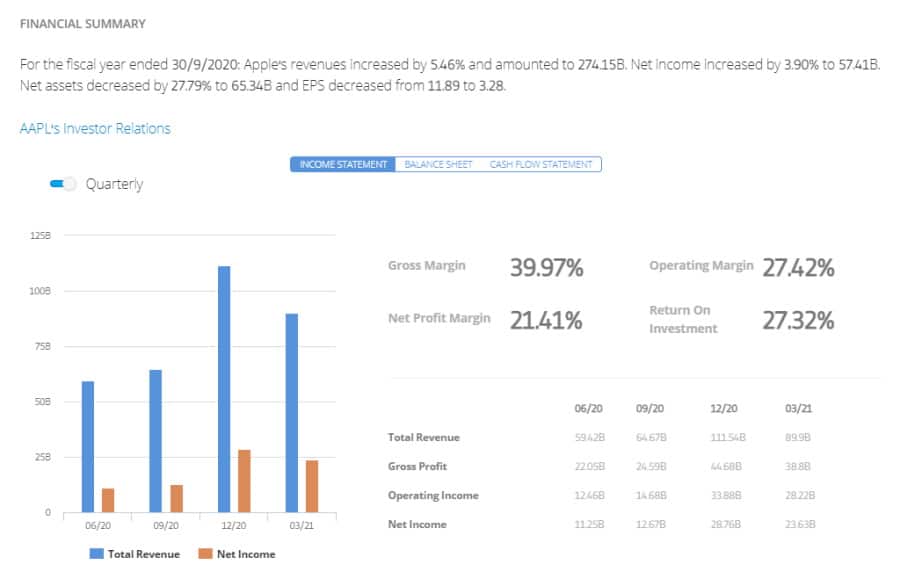Click the Total Revenue row label

click(x=424, y=437)
